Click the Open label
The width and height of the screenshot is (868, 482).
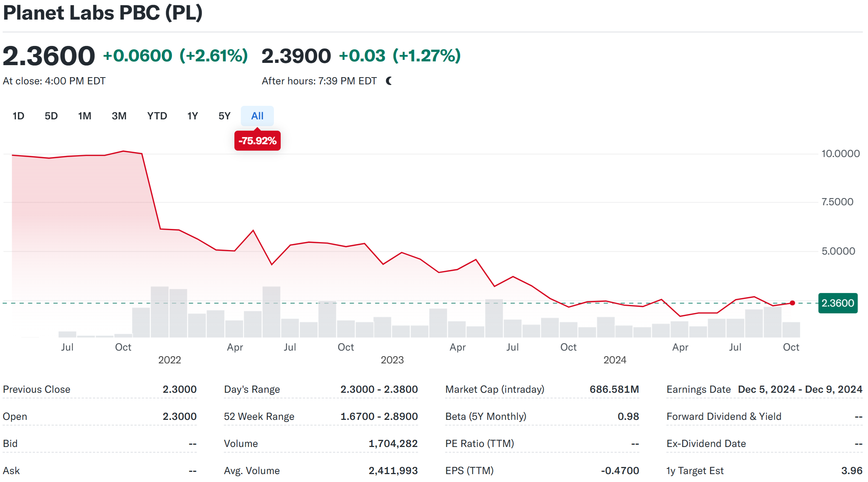15,416
